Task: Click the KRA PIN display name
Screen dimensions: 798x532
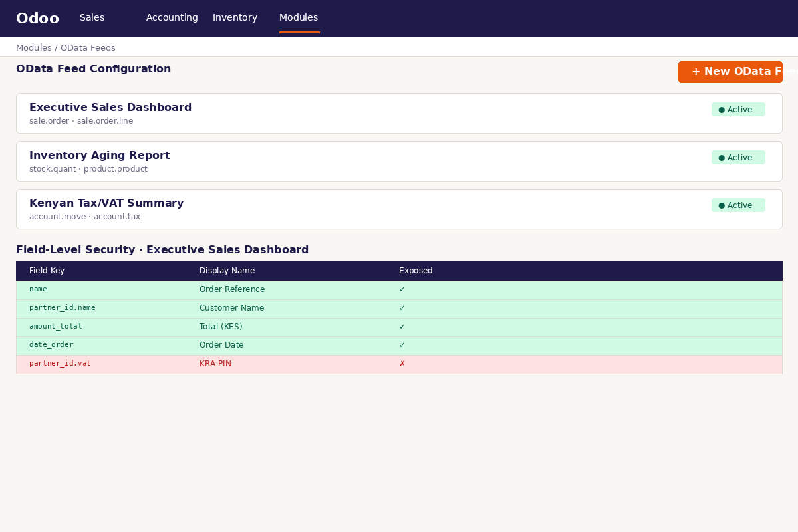Action: point(215,364)
